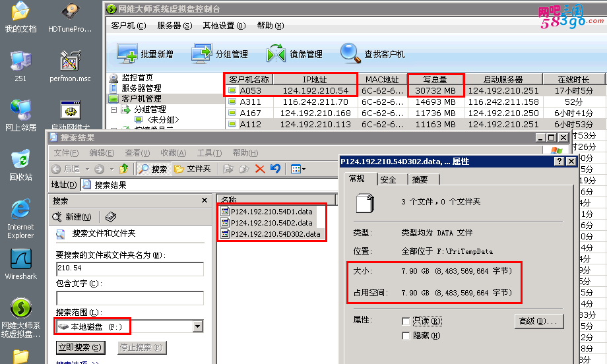
Task: Toggle the 只读(R) checkbox
Action: (x=406, y=321)
